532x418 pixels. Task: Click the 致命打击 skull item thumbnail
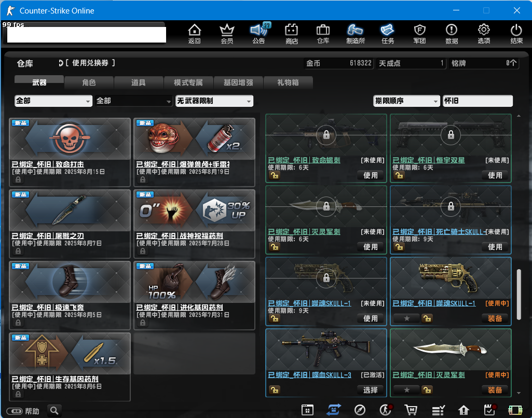coord(70,139)
